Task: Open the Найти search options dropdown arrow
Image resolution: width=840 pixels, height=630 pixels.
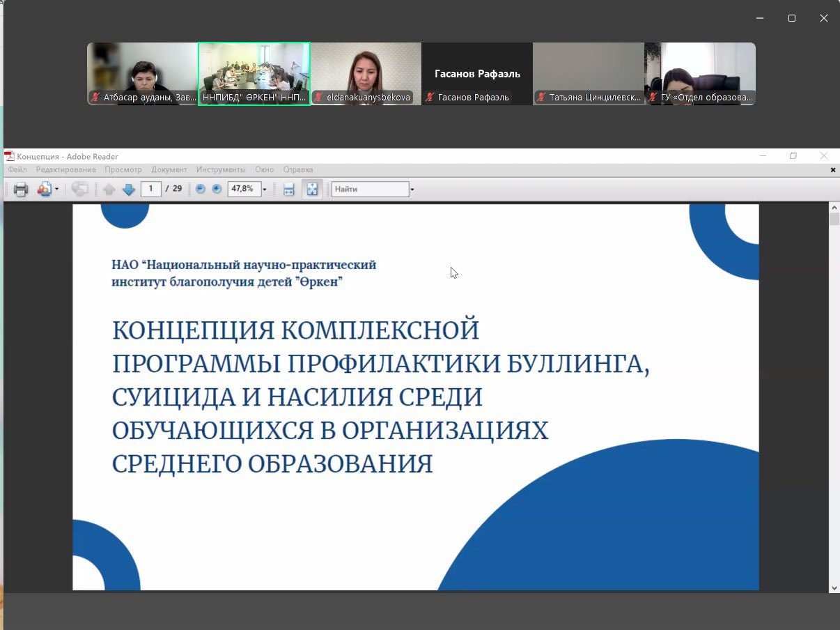Action: click(x=412, y=190)
